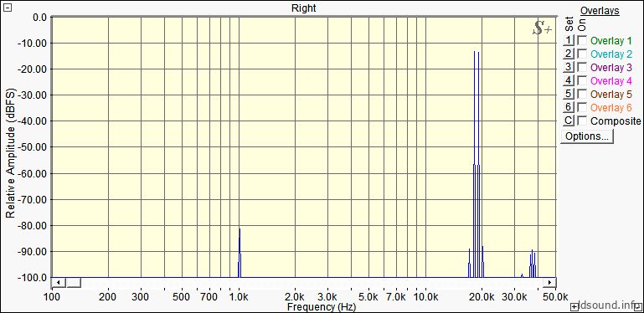Click the Overlay 6 orange label
The height and width of the screenshot is (313, 644).
(x=611, y=107)
